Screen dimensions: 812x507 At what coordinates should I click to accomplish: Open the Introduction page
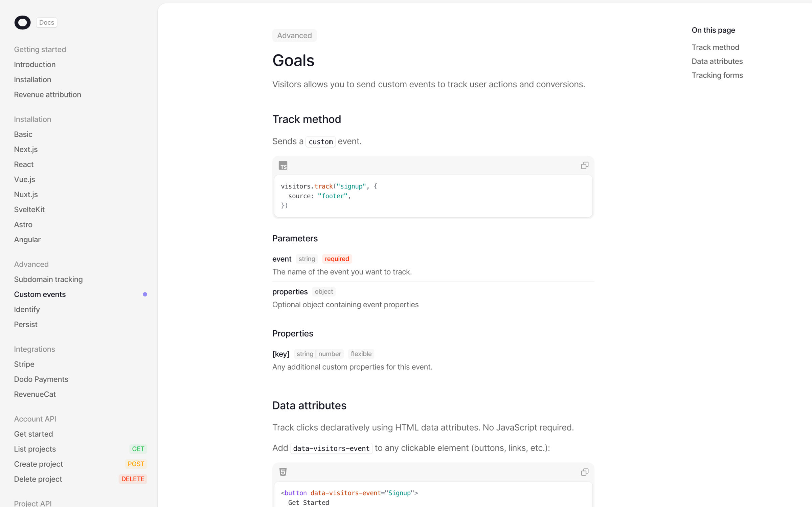[x=35, y=64]
